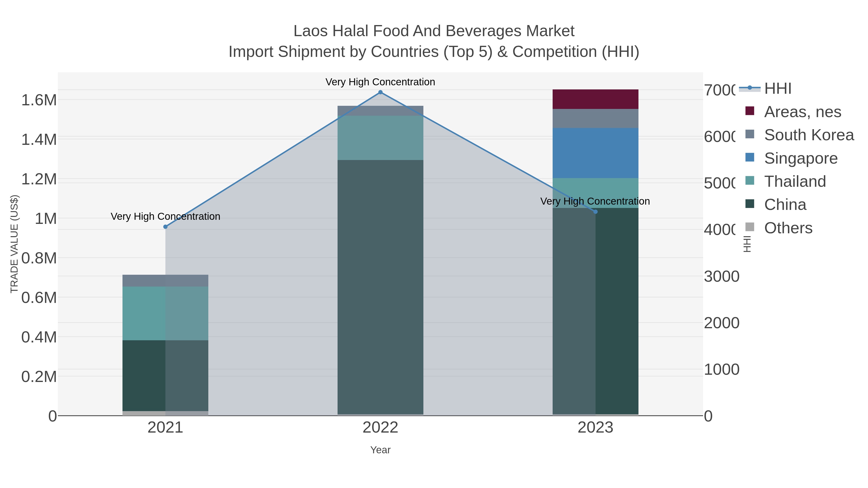Toggle the South Korea legend entry

coord(799,135)
